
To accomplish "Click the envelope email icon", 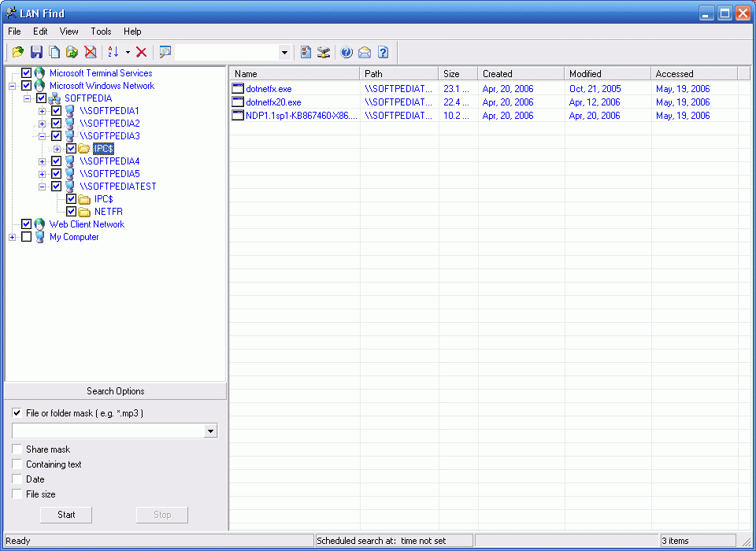I will [x=365, y=52].
